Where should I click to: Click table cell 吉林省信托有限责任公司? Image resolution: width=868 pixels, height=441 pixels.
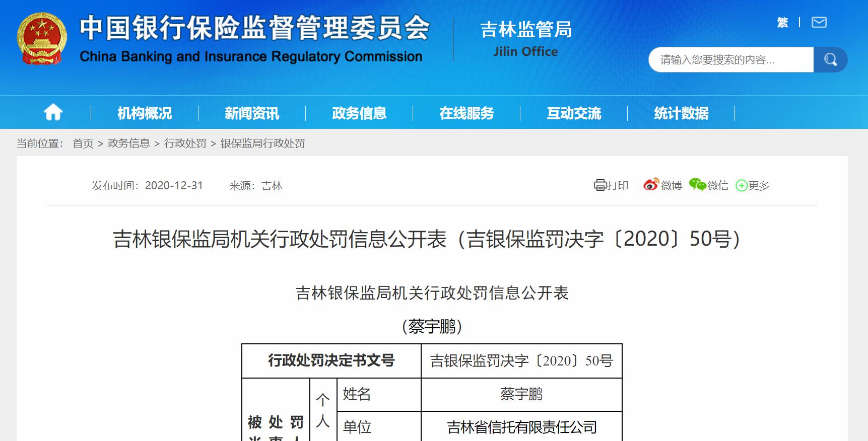(x=522, y=427)
